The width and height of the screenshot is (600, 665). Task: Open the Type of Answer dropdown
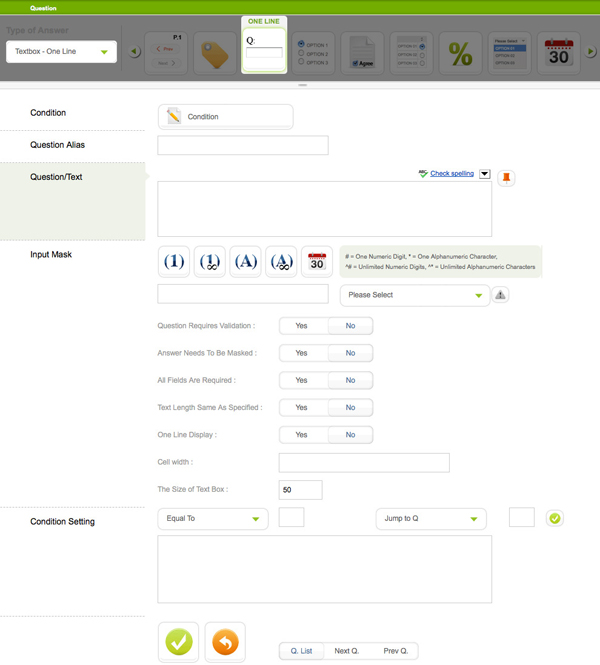(x=61, y=52)
